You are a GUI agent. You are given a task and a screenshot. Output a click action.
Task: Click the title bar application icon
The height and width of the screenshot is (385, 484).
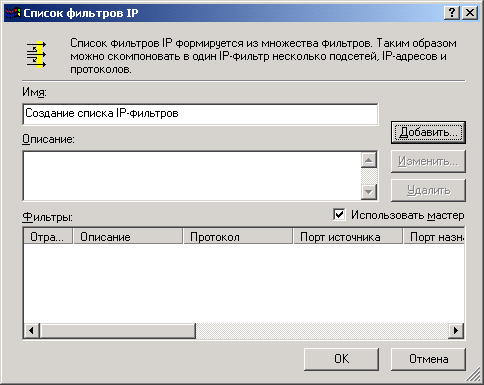(13, 13)
